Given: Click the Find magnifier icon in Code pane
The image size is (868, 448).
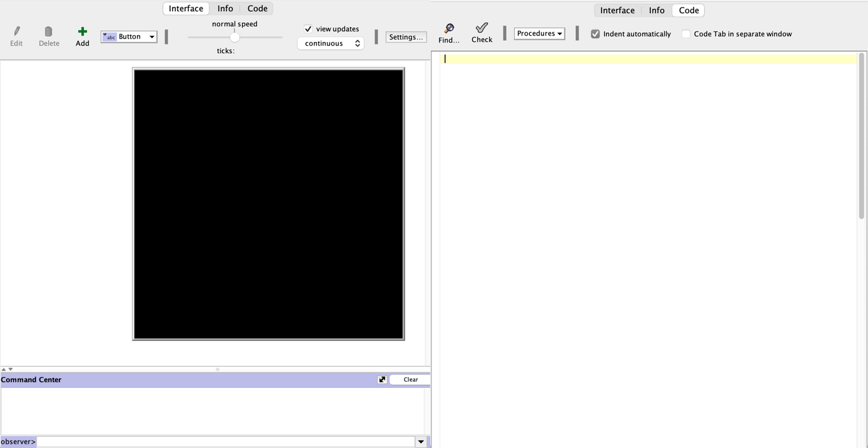Looking at the screenshot, I should pyautogui.click(x=449, y=29).
